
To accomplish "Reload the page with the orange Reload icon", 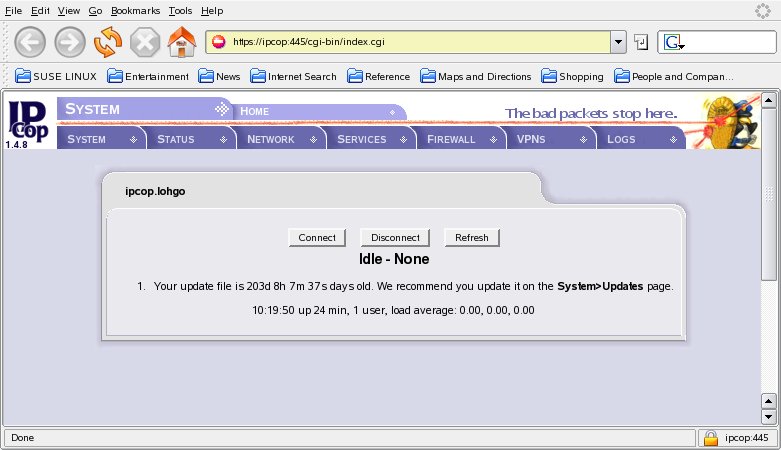I will pyautogui.click(x=107, y=42).
